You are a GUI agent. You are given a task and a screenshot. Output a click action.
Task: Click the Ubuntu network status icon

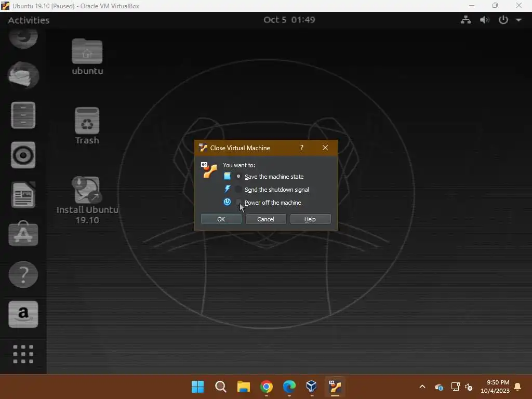[x=465, y=20]
